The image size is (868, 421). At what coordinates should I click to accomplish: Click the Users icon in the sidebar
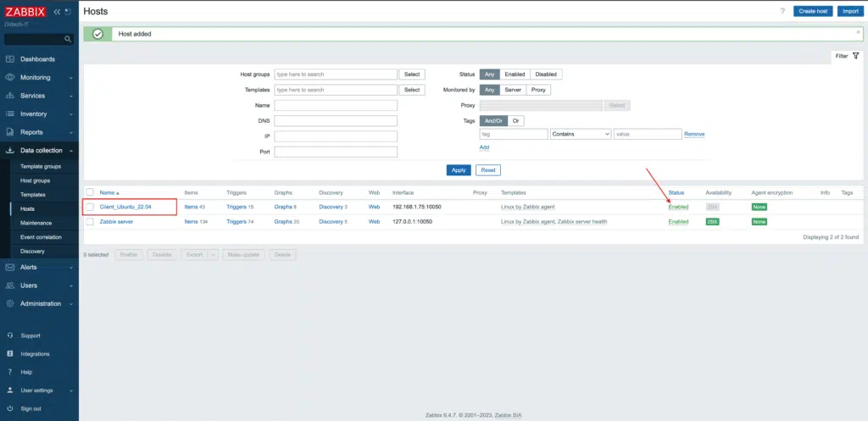(10, 285)
